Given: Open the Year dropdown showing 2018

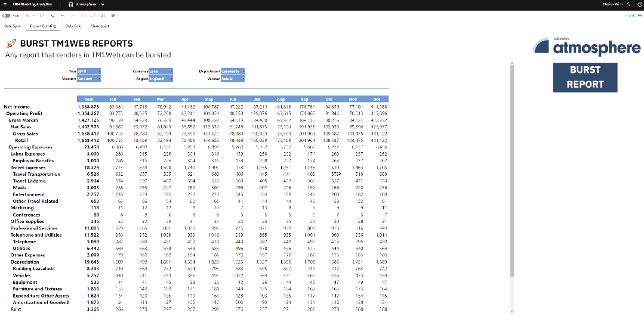Looking at the screenshot, I should (89, 72).
